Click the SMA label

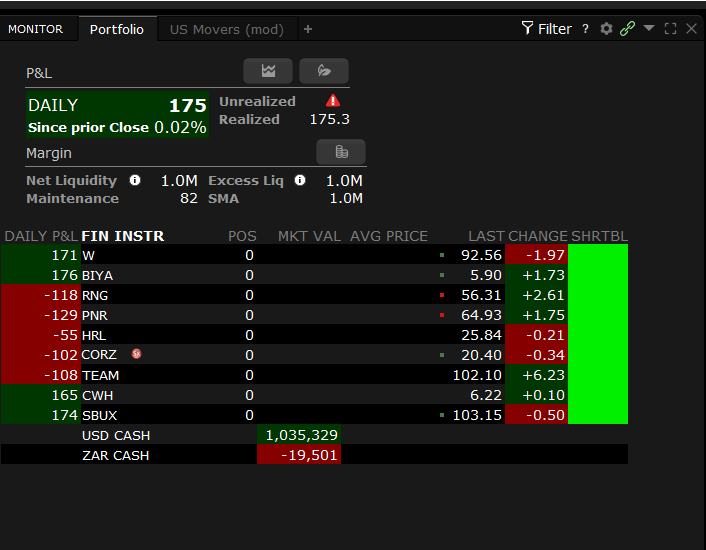tap(223, 198)
